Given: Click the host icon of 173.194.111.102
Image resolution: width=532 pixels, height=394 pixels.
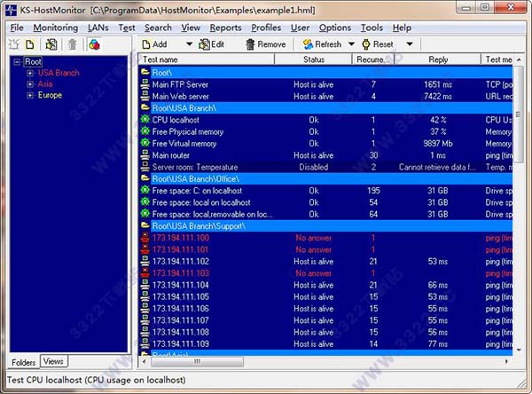Looking at the screenshot, I should 145,261.
